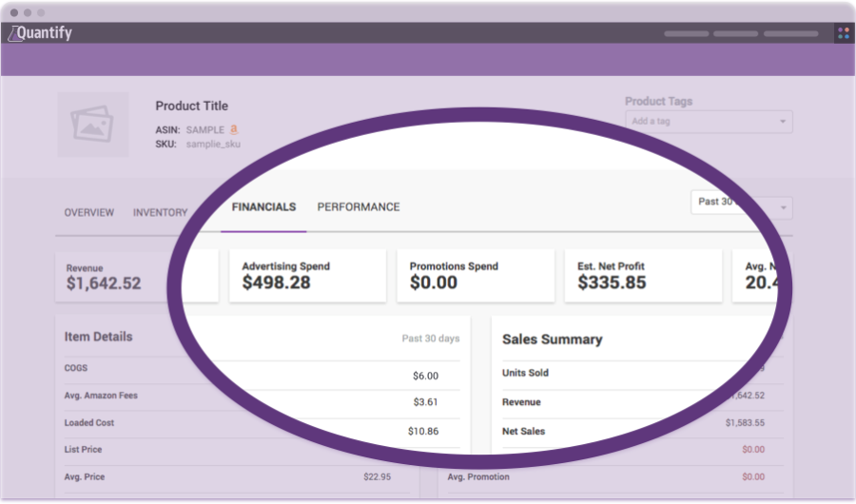Click the Revenue $1,642.52 card
Image resolution: width=856 pixels, height=504 pixels.
coord(119,276)
